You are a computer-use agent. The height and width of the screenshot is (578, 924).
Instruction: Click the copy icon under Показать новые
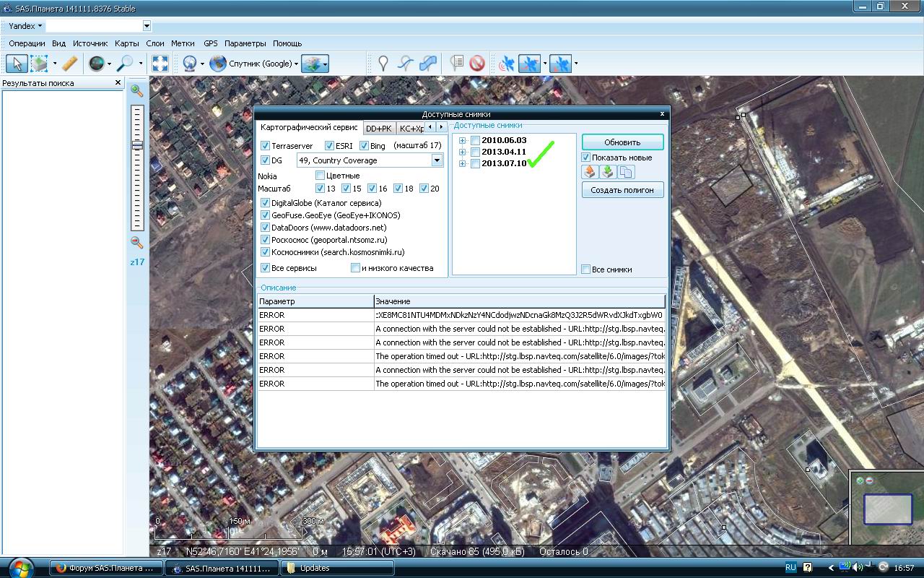[626, 172]
